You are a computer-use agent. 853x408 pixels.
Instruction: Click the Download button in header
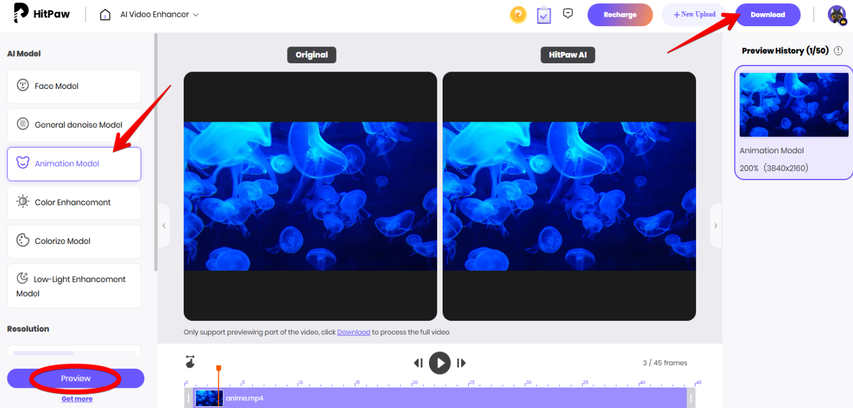[x=768, y=15]
